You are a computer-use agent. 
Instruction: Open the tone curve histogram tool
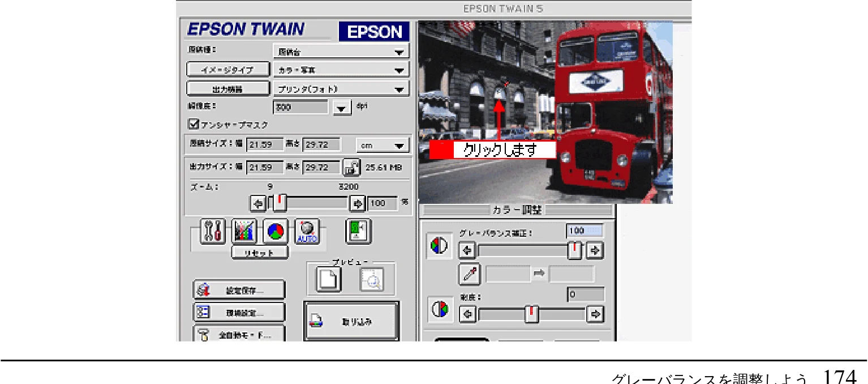(244, 232)
